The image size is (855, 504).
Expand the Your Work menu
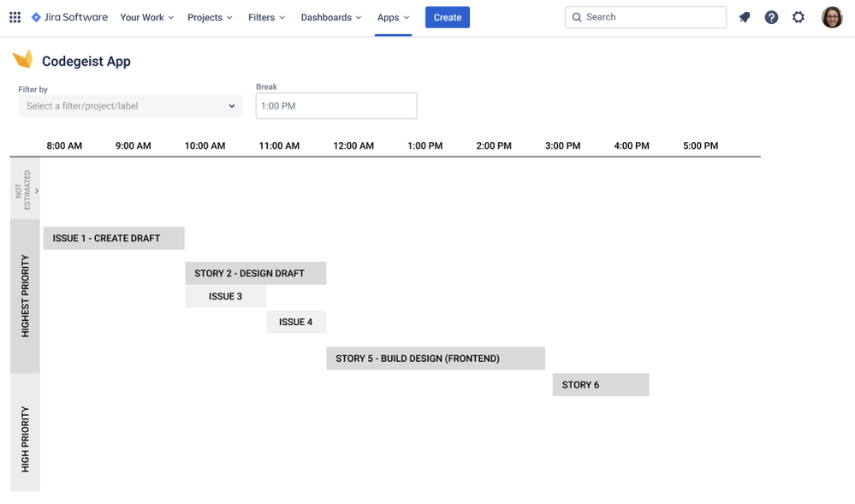146,17
